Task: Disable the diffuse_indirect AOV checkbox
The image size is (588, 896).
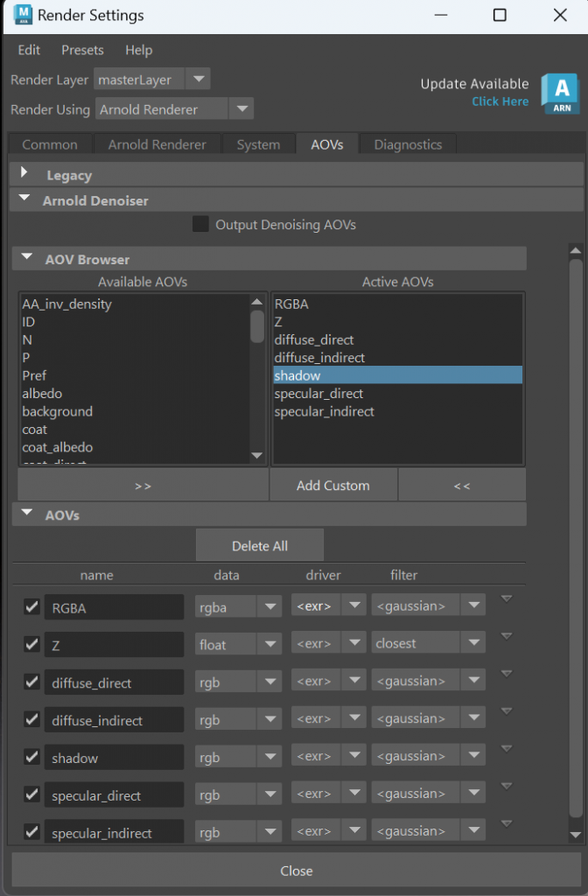Action: (32, 719)
